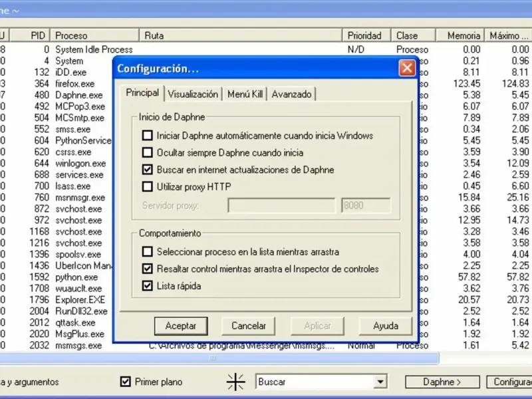Viewport: 532px width, 399px height.
Task: Enable Iniciar Daphne automáticamente cuando inicia Windows
Action: [147, 136]
